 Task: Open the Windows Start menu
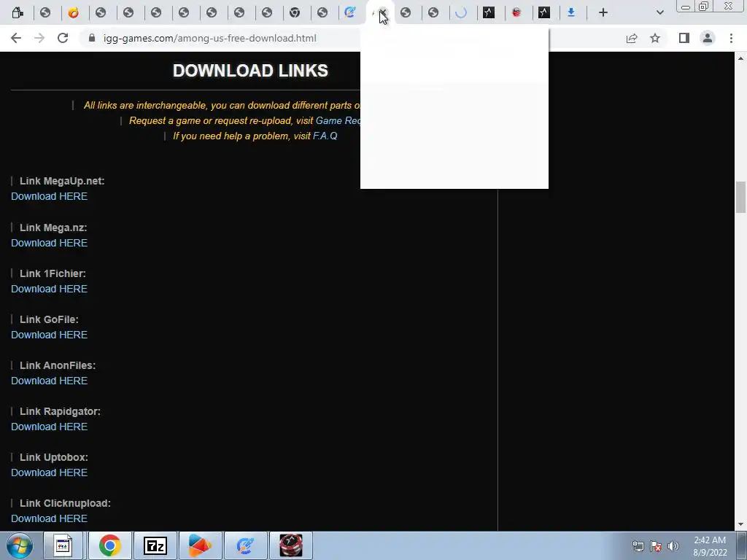click(x=20, y=545)
